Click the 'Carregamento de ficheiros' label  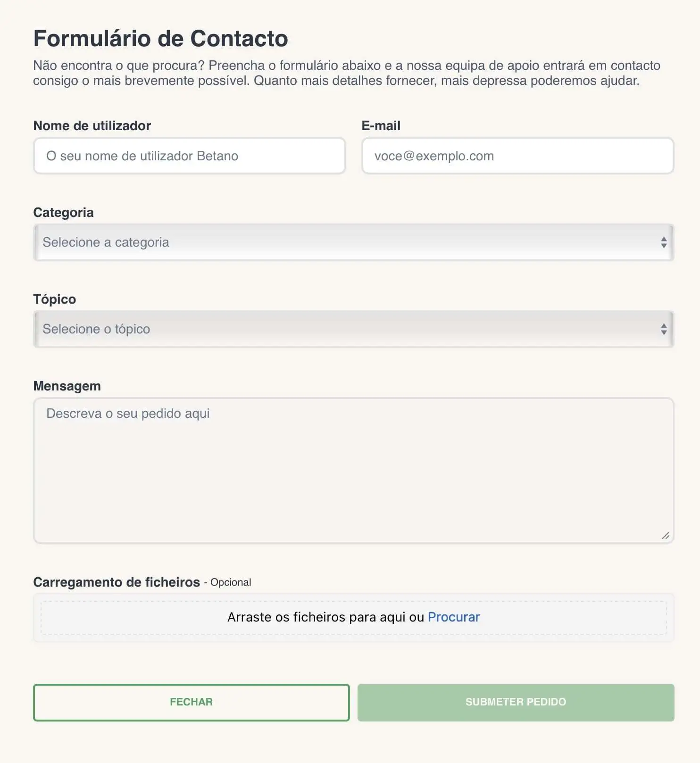117,582
